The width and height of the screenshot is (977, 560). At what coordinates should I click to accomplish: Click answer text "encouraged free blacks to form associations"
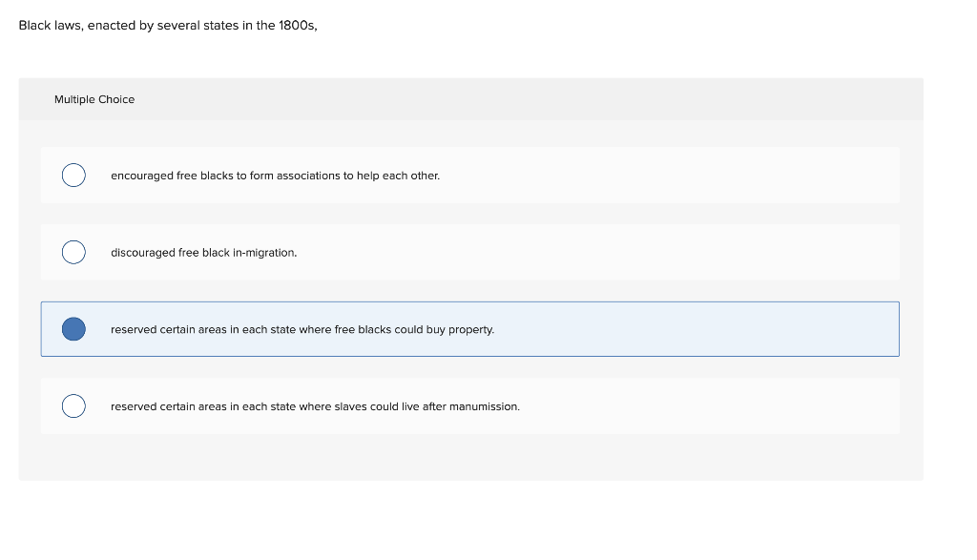(275, 176)
